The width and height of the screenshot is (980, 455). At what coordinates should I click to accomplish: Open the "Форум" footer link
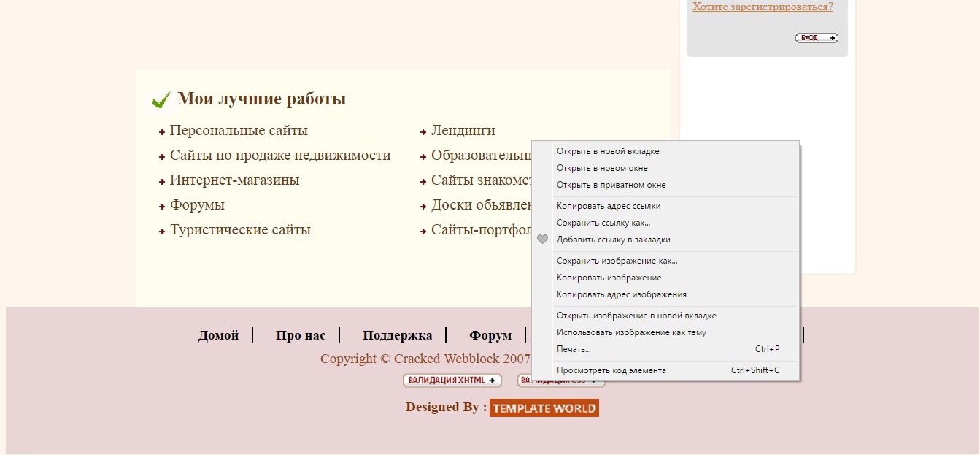490,335
